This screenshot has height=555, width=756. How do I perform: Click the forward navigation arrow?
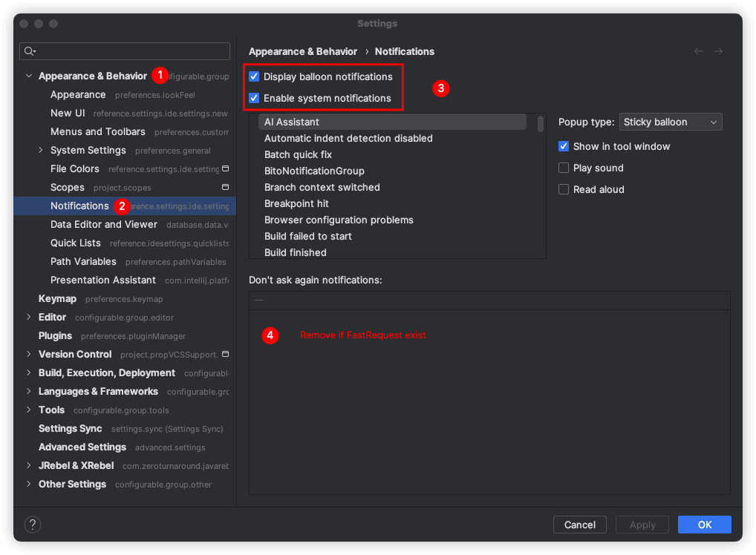point(718,51)
